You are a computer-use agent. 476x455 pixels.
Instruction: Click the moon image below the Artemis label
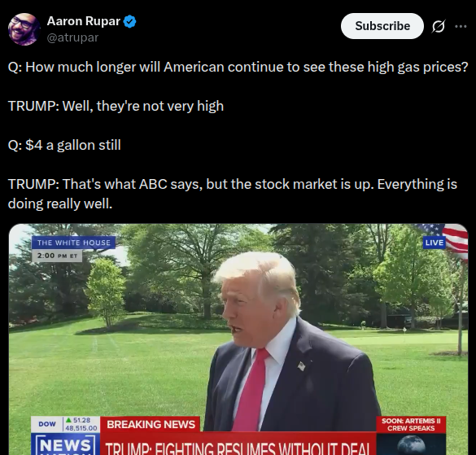(x=411, y=444)
